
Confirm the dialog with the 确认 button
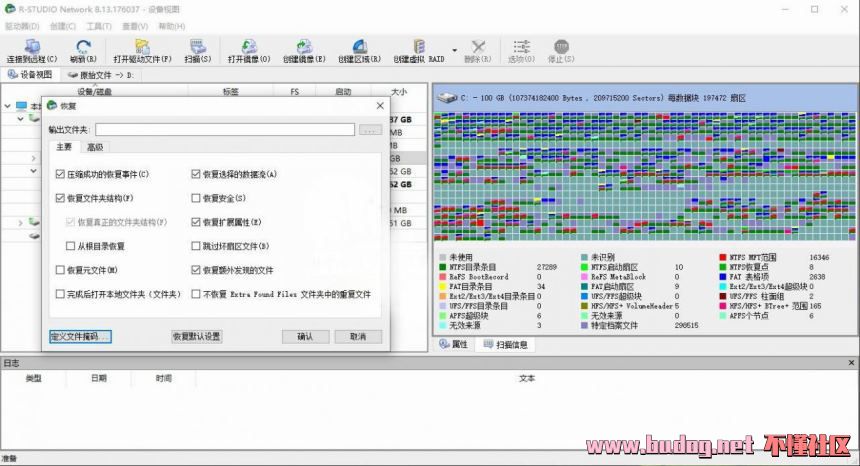click(x=305, y=336)
